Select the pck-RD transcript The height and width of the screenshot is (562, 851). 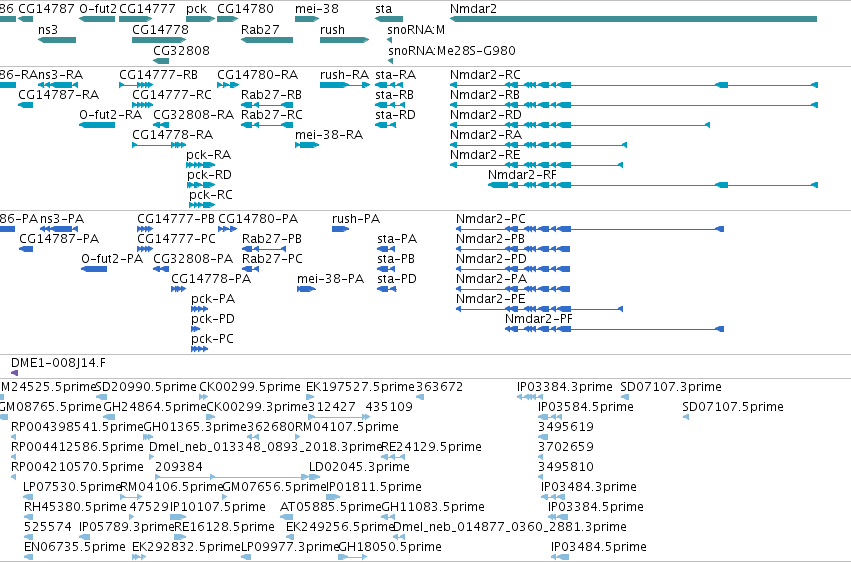[201, 185]
